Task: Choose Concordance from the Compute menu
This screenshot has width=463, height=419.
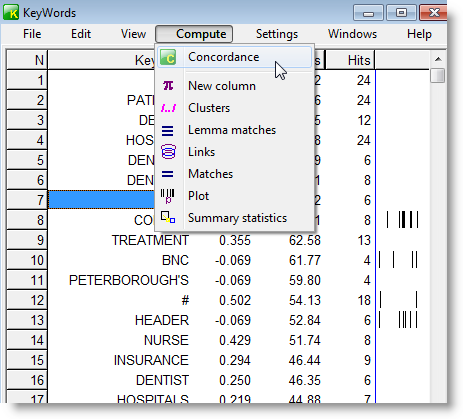Action: point(234,57)
